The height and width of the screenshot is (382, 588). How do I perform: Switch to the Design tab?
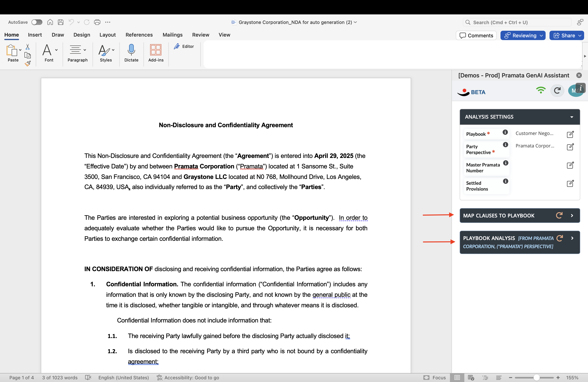[82, 35]
